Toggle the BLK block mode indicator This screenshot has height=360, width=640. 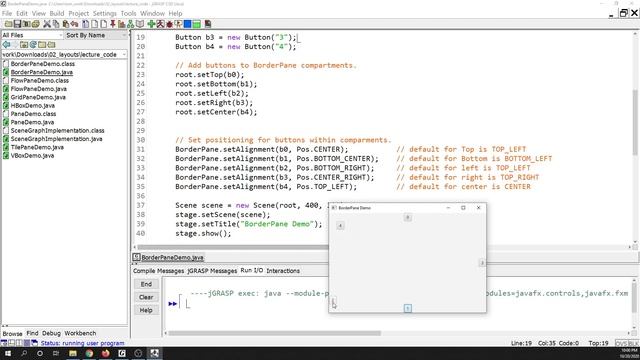pyautogui.click(x=633, y=343)
